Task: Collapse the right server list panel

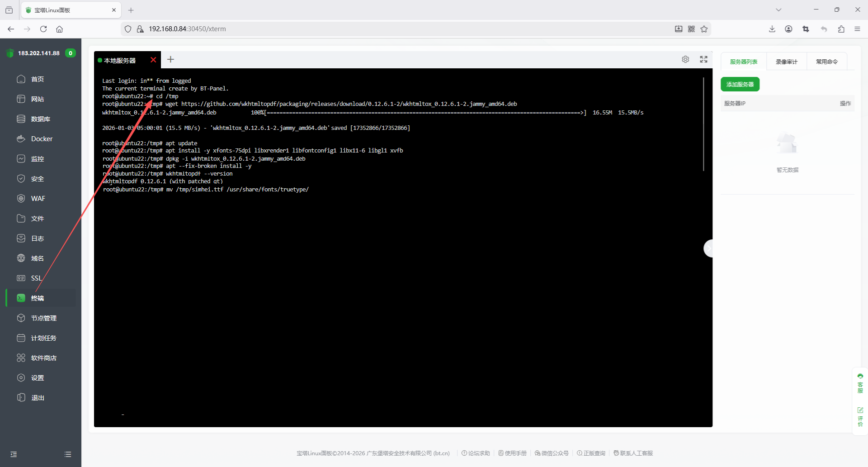Action: [708, 248]
